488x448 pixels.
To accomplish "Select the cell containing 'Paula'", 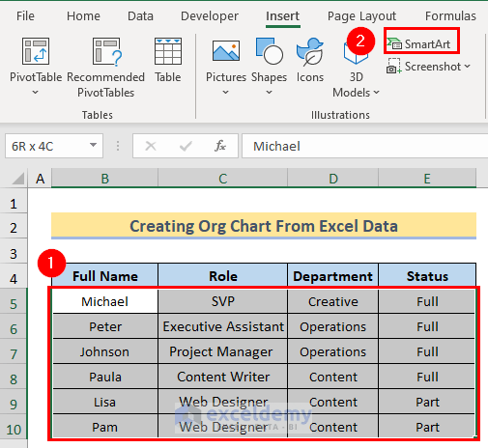I will tap(105, 377).
